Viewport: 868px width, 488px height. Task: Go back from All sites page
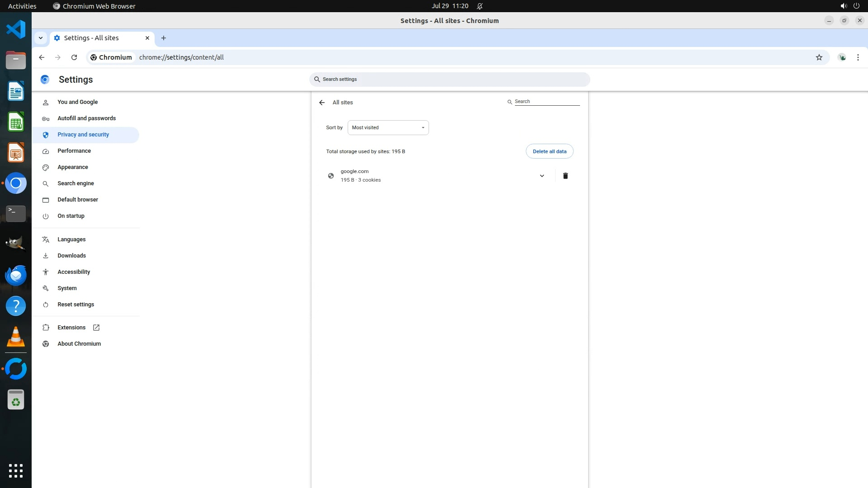(x=322, y=103)
